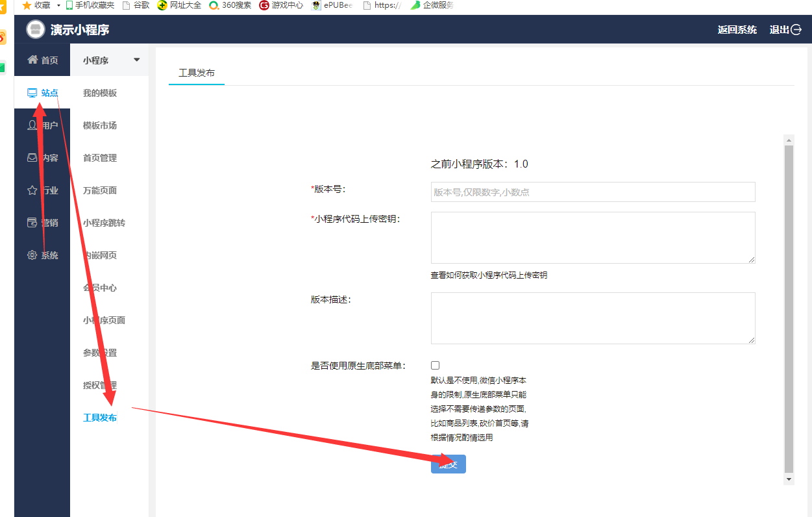Viewport: 812px width, 517px height.
Task: Click the round app logo in header
Action: (x=36, y=30)
